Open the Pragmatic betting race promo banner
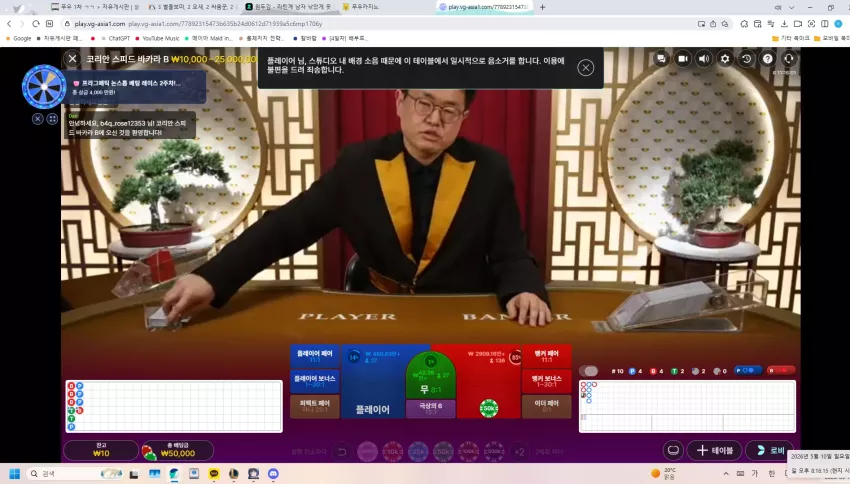This screenshot has height=484, width=850. [136, 87]
